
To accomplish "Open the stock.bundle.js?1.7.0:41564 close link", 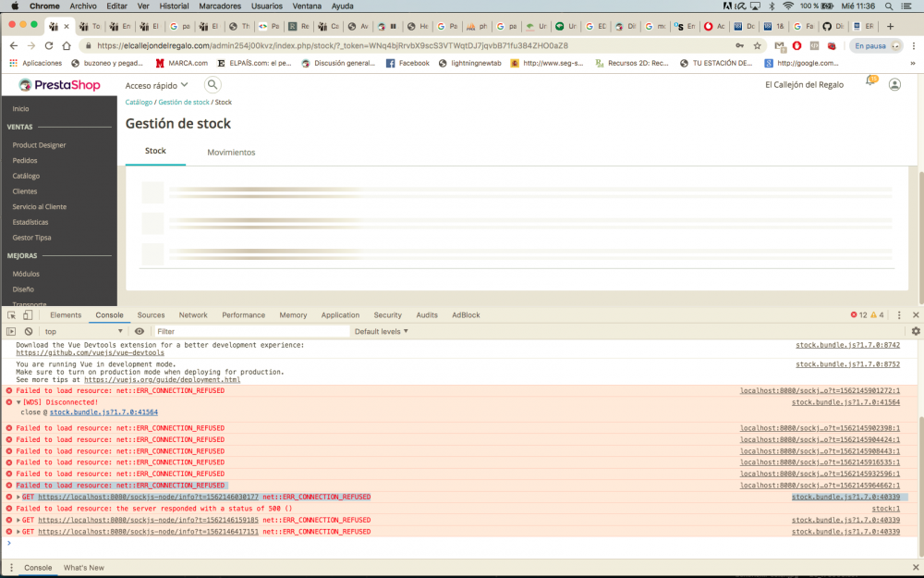I will [x=103, y=412].
